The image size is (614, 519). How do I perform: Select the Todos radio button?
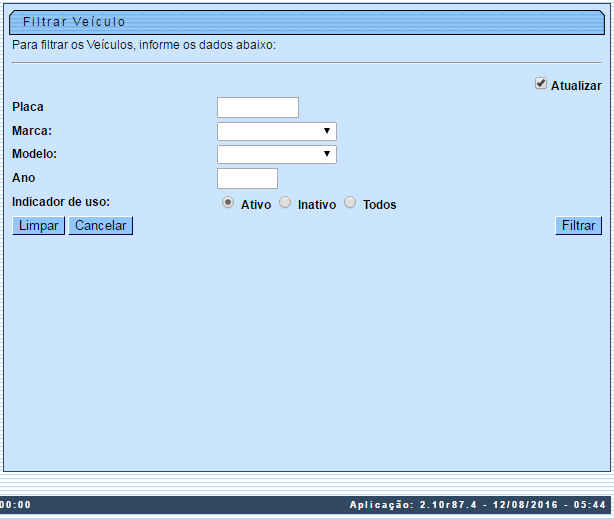point(350,203)
